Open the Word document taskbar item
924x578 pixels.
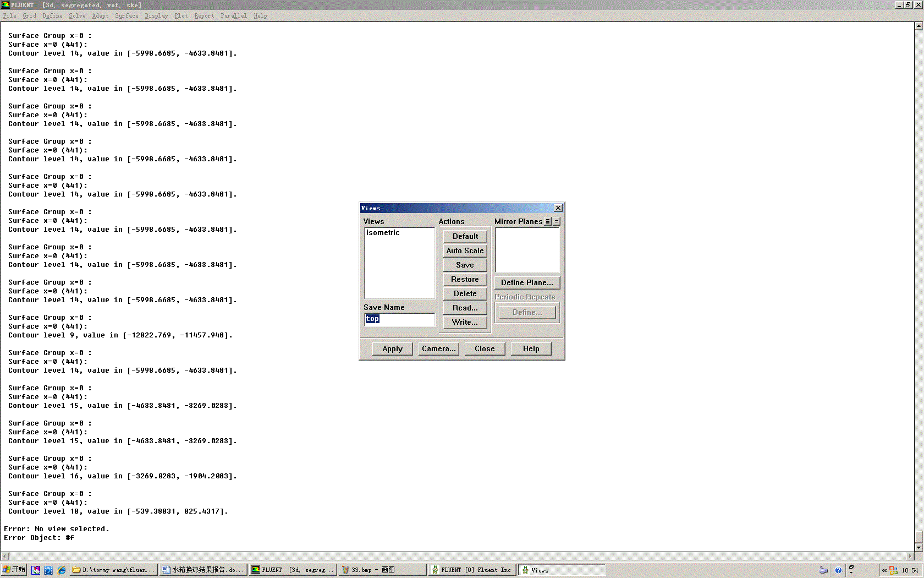pos(202,570)
